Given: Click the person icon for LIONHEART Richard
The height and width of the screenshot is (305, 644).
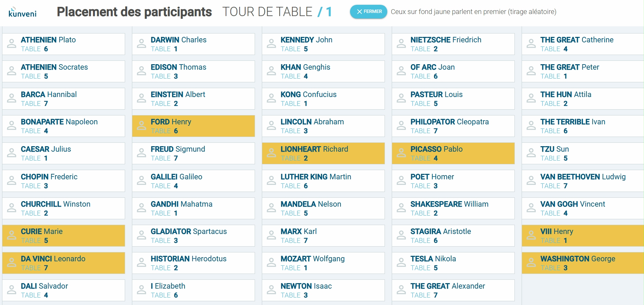Looking at the screenshot, I should tap(271, 153).
